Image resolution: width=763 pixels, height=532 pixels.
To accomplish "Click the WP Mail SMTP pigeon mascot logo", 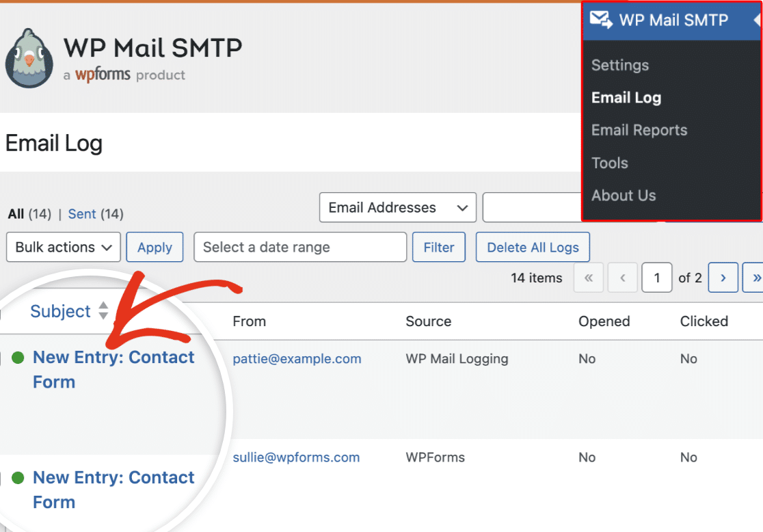I will (29, 58).
